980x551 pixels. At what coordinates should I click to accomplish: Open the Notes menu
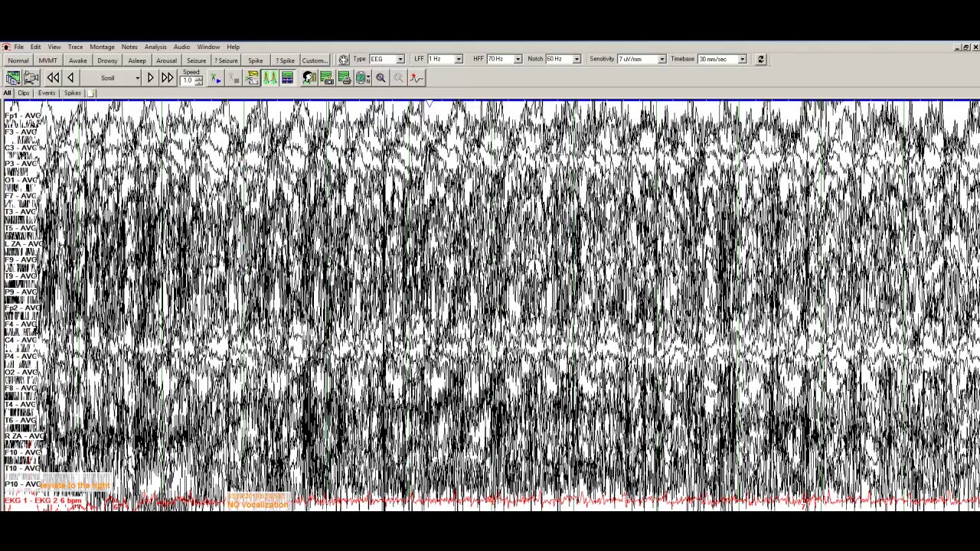[129, 47]
